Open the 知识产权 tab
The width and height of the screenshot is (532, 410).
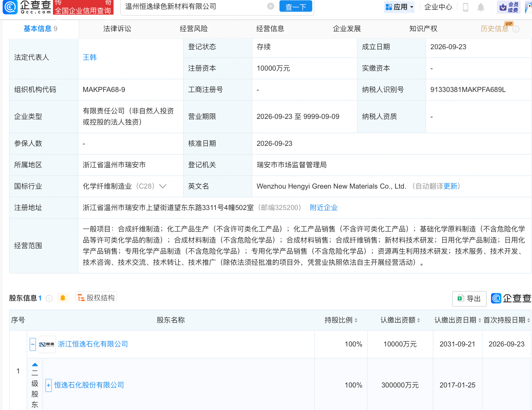click(x=423, y=29)
